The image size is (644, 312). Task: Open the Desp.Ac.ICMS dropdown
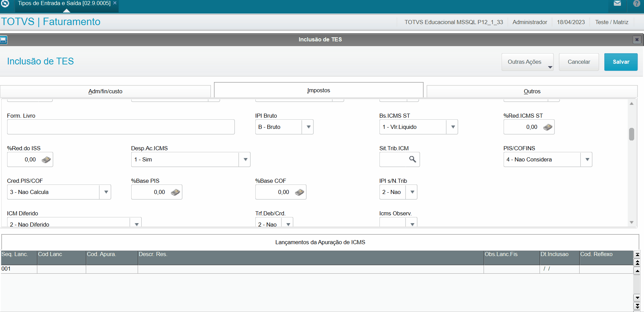(x=245, y=159)
